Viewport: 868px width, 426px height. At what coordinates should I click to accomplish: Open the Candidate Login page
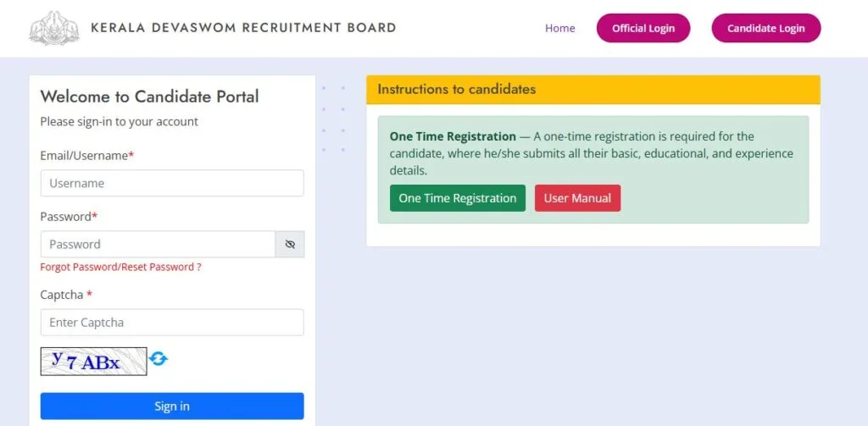[765, 28]
